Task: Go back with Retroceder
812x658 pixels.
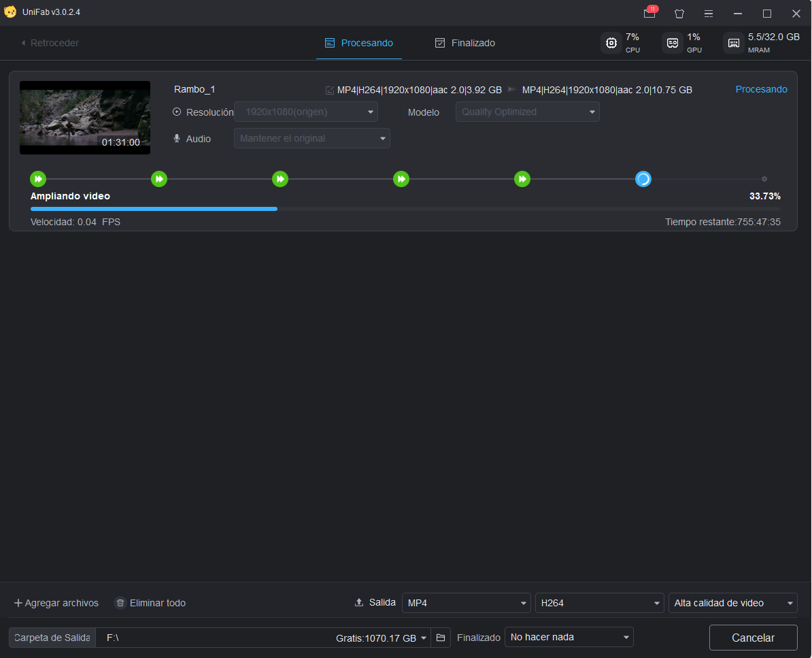Action: point(50,43)
